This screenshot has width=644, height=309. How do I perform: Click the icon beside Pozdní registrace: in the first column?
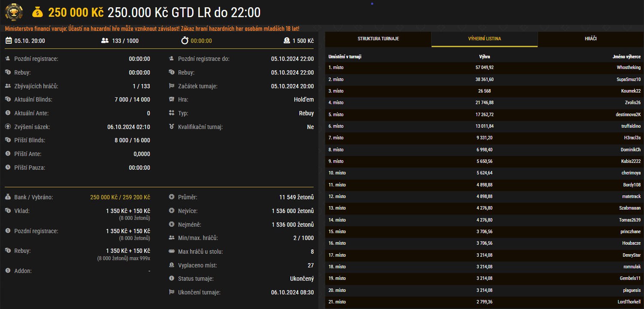pos(8,59)
